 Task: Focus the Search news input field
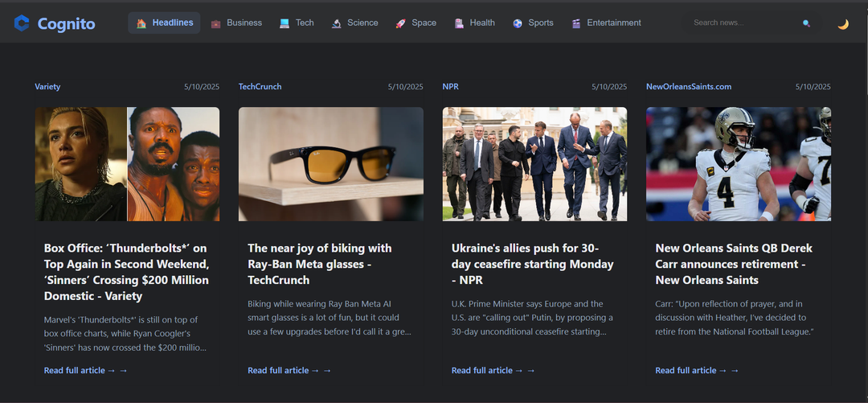(x=744, y=23)
